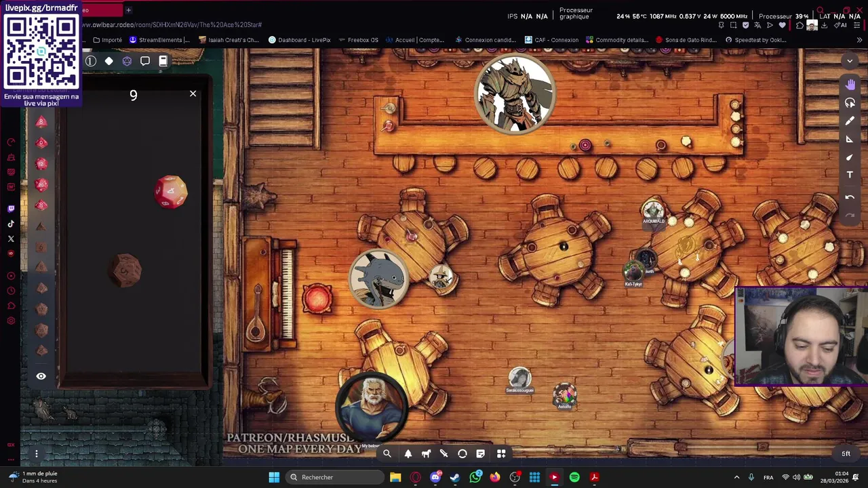This screenshot has width=868, height=488.
Task: Select the Drawing pencil tool
Action: [x=850, y=121]
